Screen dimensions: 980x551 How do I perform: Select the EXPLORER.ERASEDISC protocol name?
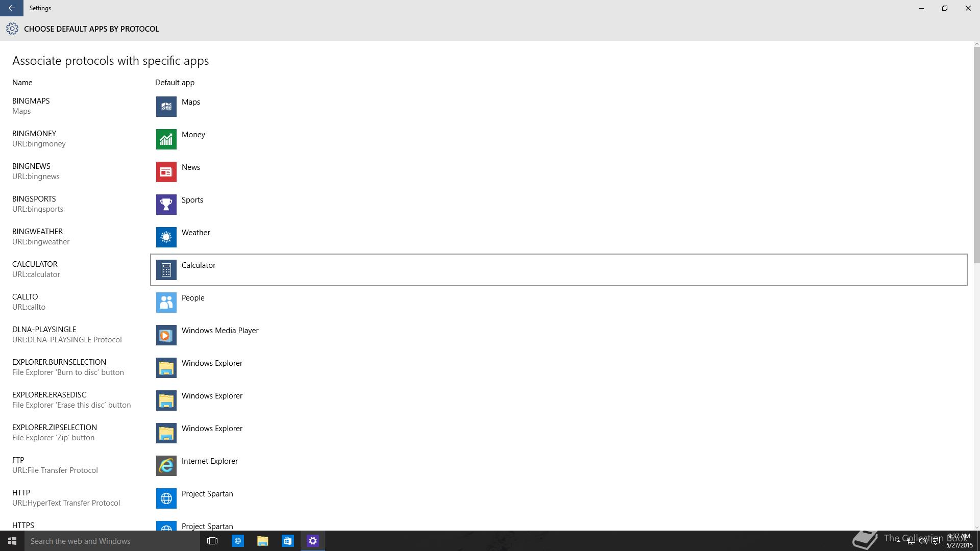tap(49, 395)
